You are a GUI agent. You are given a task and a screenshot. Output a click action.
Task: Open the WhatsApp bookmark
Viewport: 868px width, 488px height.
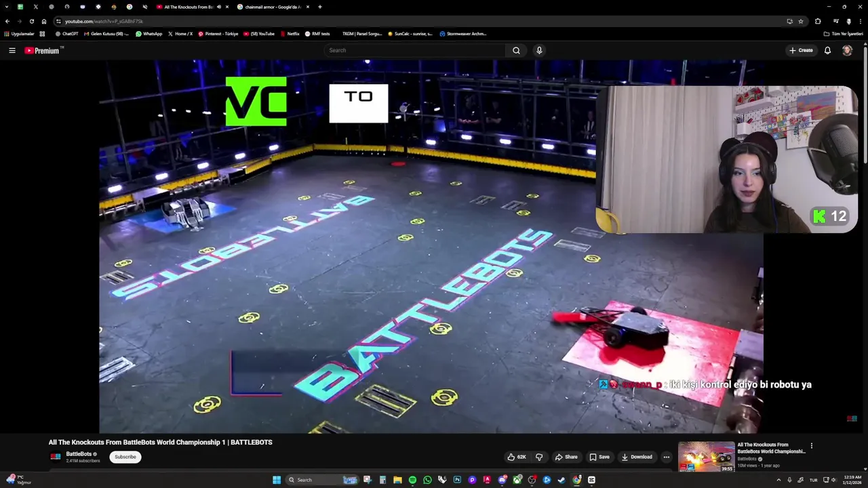[149, 34]
